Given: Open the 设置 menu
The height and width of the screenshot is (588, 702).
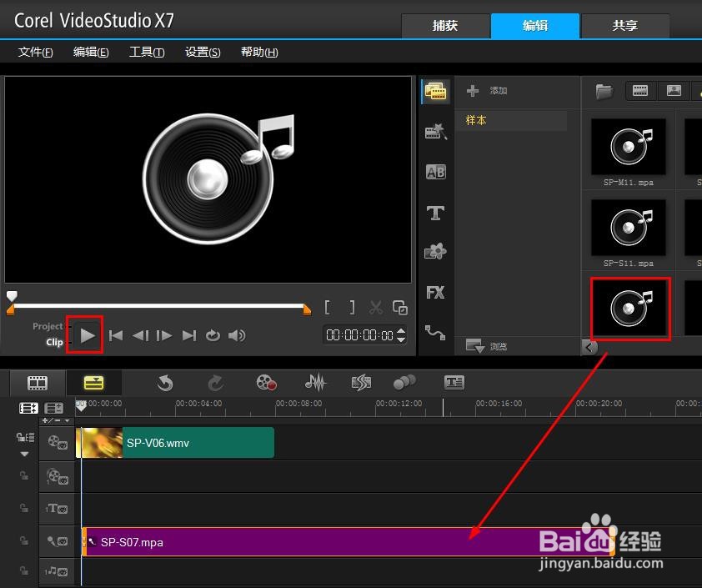Looking at the screenshot, I should point(203,52).
